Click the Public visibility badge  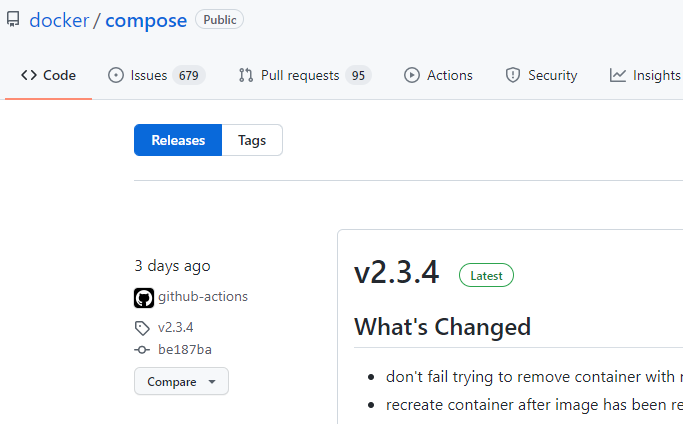pyautogui.click(x=220, y=20)
